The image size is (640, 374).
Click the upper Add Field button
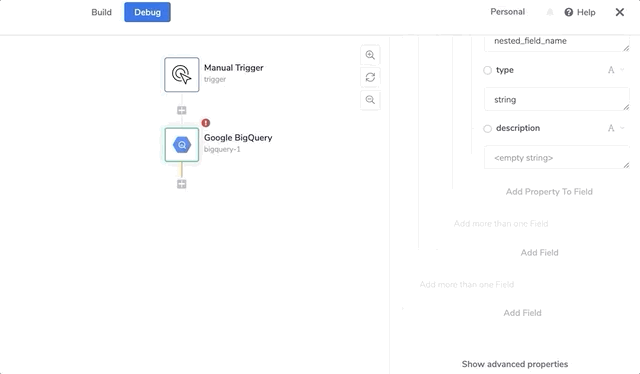click(x=539, y=252)
